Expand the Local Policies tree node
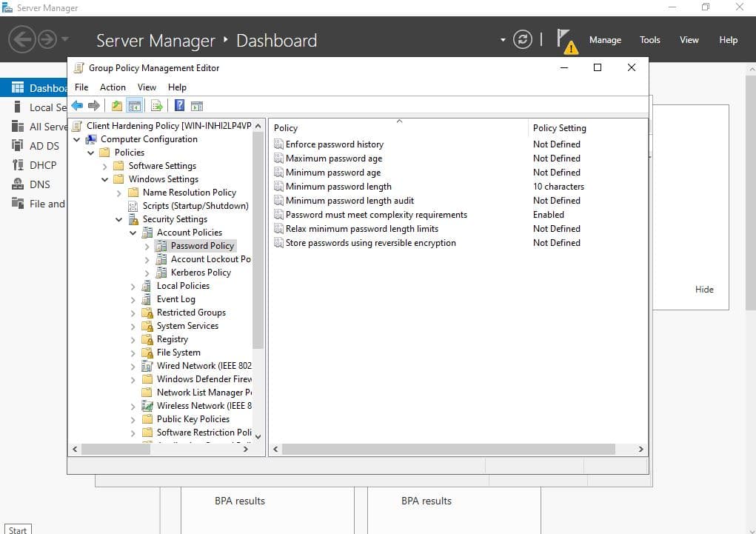The image size is (756, 534). click(x=133, y=286)
